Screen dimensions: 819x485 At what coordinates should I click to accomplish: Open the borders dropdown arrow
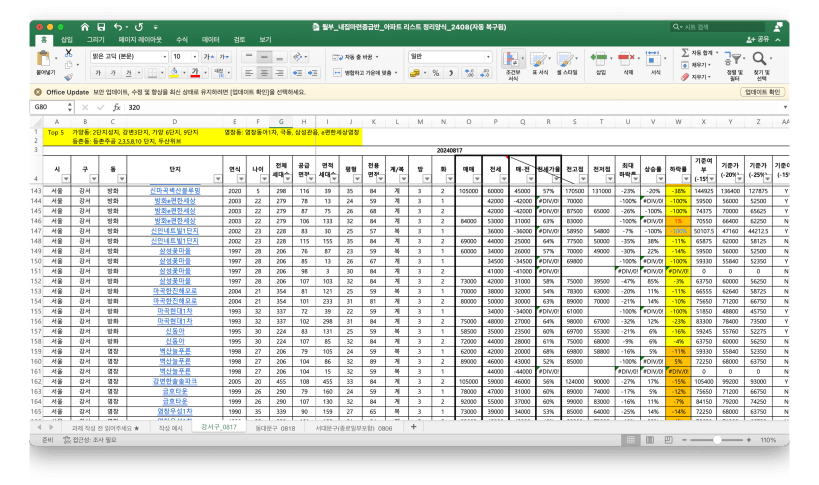coord(162,73)
